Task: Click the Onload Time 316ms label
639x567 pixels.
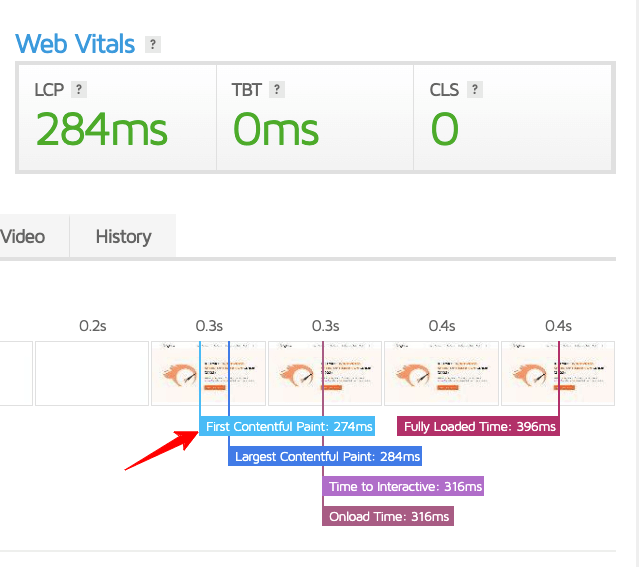Action: click(388, 517)
